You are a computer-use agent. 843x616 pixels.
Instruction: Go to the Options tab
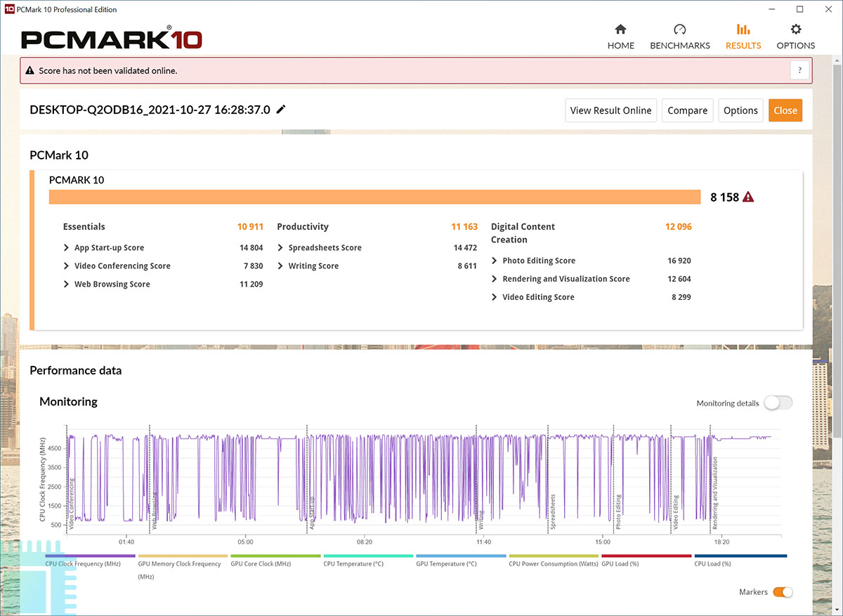795,37
